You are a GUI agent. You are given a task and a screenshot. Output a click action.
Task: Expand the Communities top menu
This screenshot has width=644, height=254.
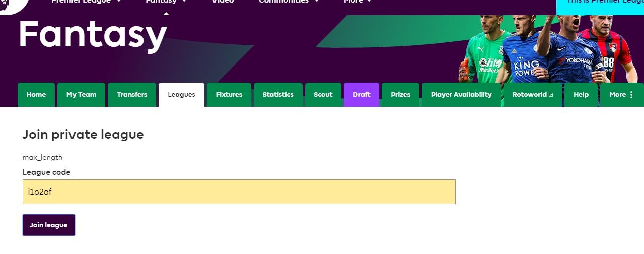tap(289, 2)
